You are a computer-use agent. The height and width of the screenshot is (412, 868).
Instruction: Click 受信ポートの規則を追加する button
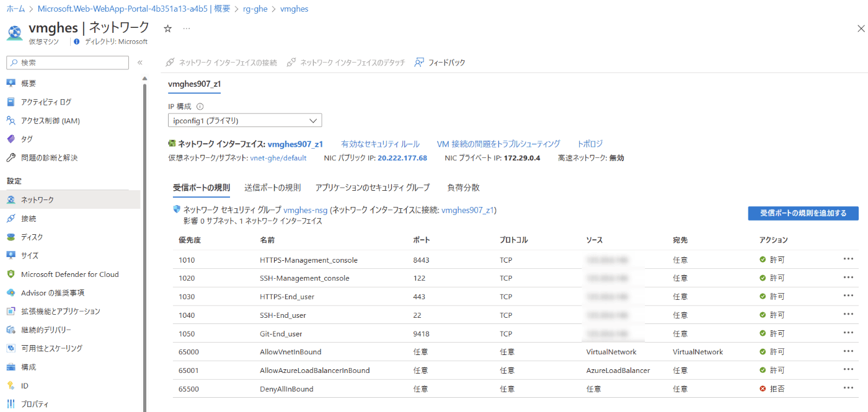803,213
